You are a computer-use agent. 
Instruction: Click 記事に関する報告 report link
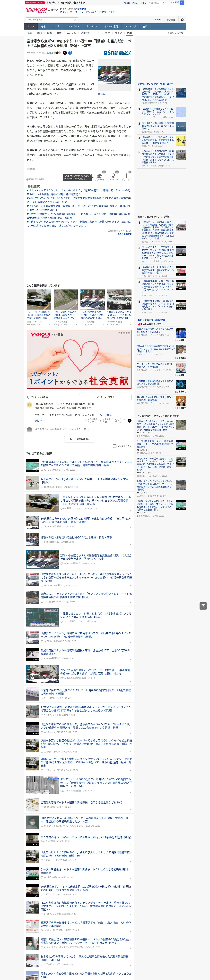36,179
